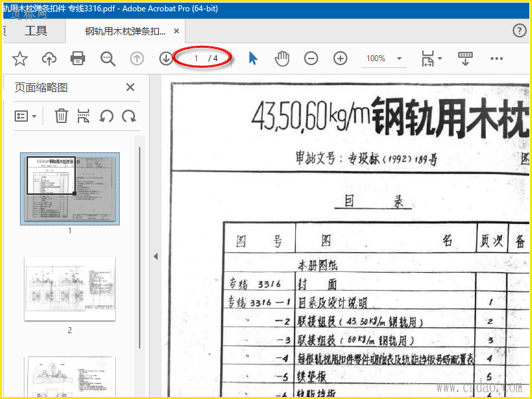Switch to the 工具 tab

36,31
